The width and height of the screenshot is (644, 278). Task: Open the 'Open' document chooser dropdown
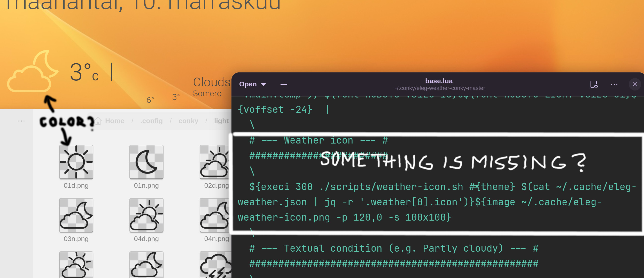coord(252,84)
